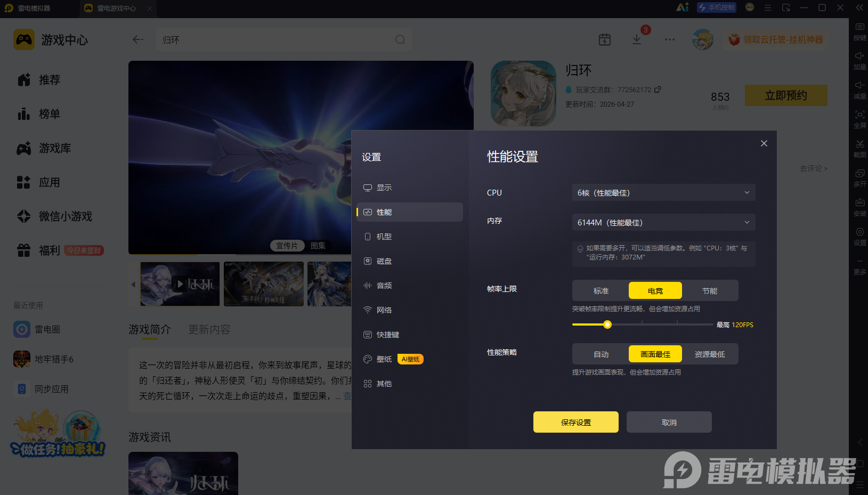Screen dimensions: 868x495
Task: Click the 手机控制 phone control button
Action: tap(717, 7)
